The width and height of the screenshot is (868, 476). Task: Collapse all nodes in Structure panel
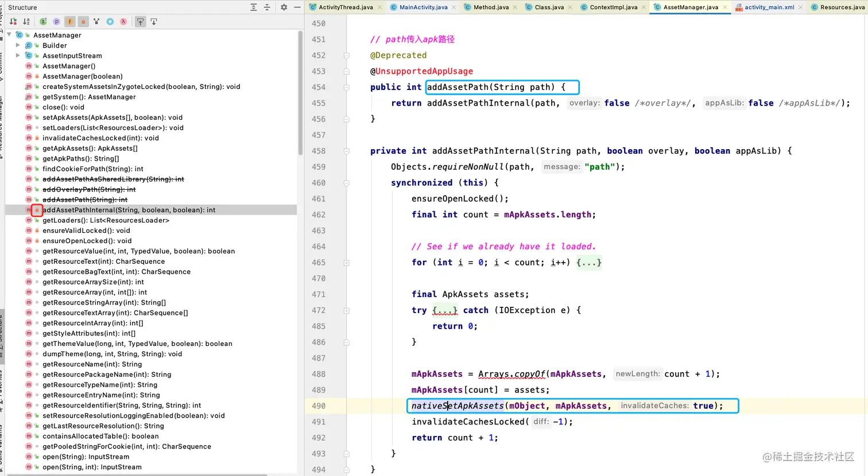pos(267,7)
